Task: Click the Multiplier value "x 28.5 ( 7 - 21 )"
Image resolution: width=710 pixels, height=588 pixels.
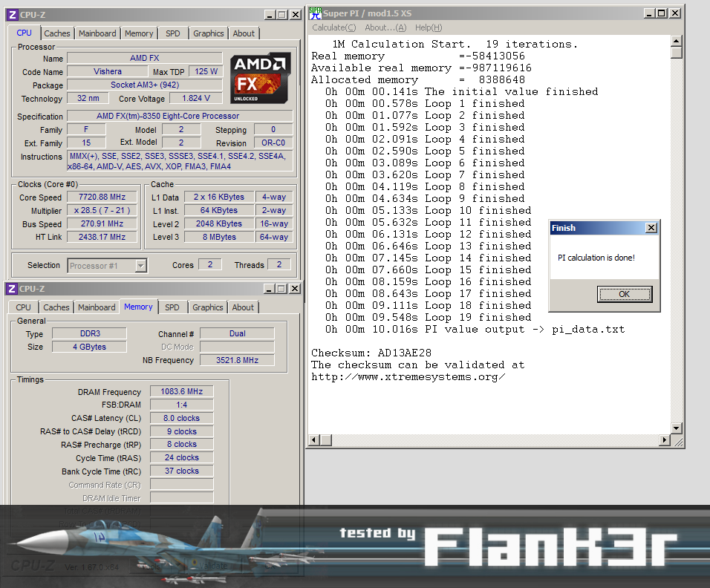Action: click(x=102, y=211)
